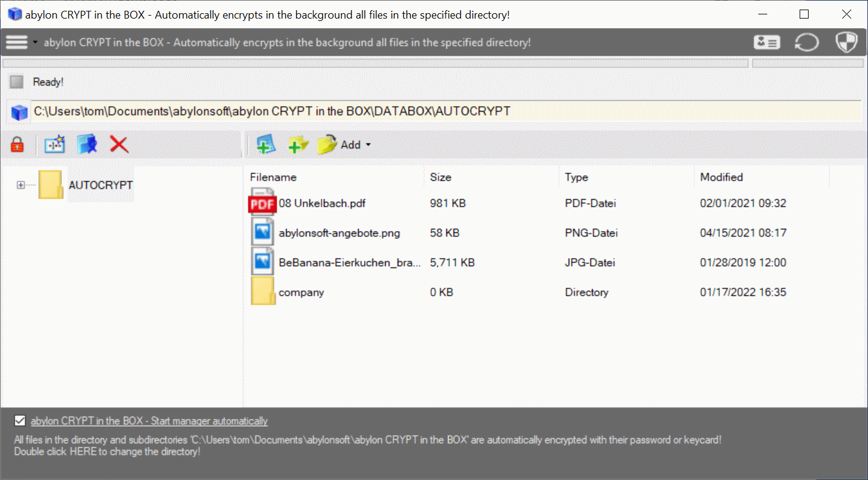The width and height of the screenshot is (868, 480).
Task: Click the date 04/15/2021 08:17
Action: pyautogui.click(x=743, y=233)
